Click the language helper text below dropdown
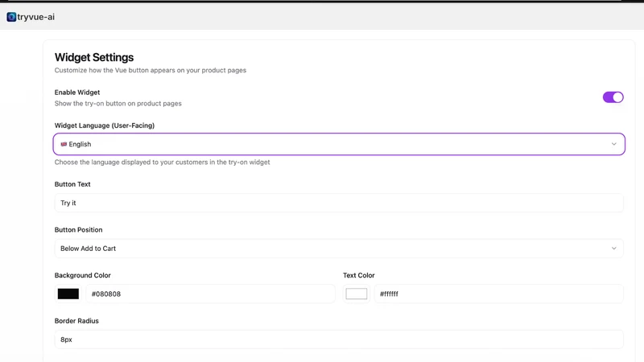 tap(163, 162)
